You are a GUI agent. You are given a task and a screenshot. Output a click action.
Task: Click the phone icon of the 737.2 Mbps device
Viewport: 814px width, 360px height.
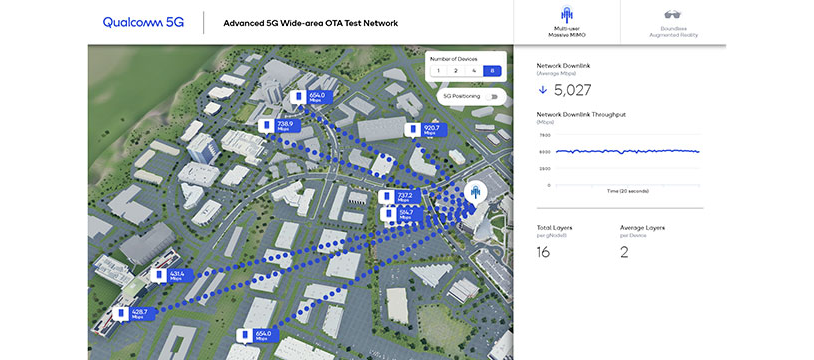click(387, 197)
